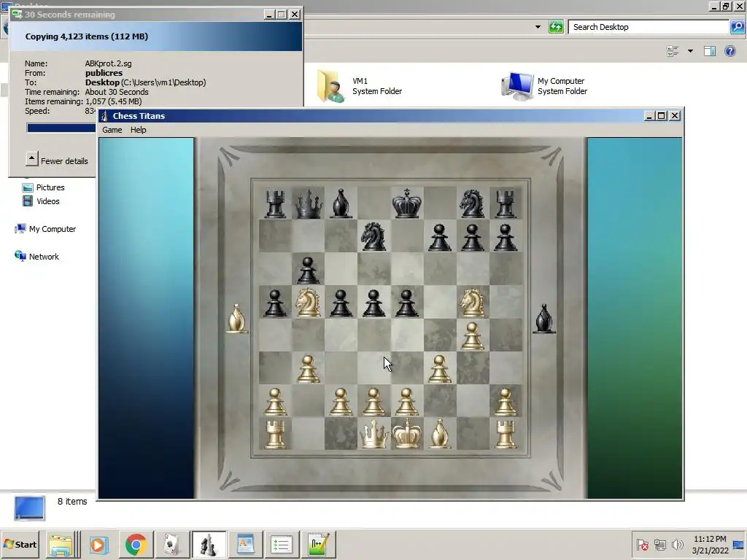The width and height of the screenshot is (747, 560).
Task: Open the green notepad icon on the taskbar
Action: point(318,544)
